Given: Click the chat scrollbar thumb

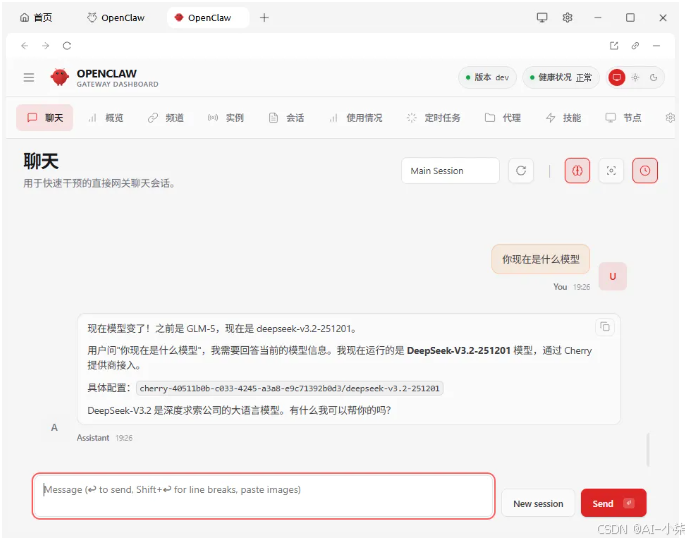Looking at the screenshot, I should click(x=648, y=450).
